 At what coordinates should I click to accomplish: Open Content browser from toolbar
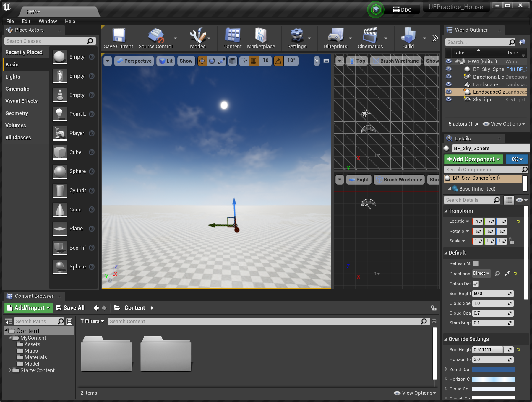click(x=232, y=38)
